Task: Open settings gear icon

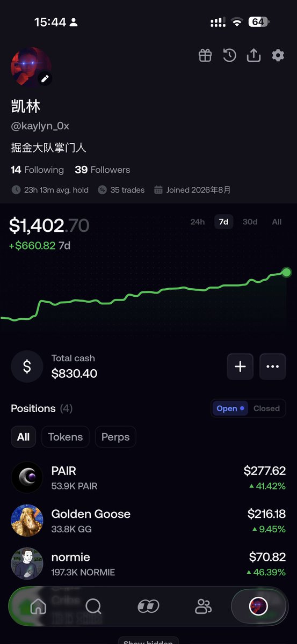Action: 278,55
